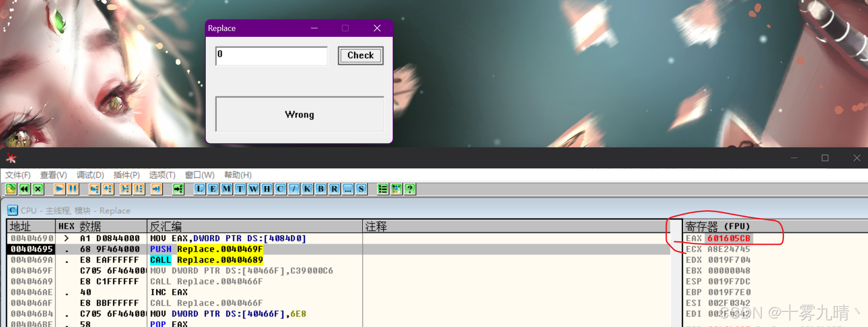This screenshot has height=327, width=868.
Task: Select the INC EAX instruction
Action: coord(169,292)
